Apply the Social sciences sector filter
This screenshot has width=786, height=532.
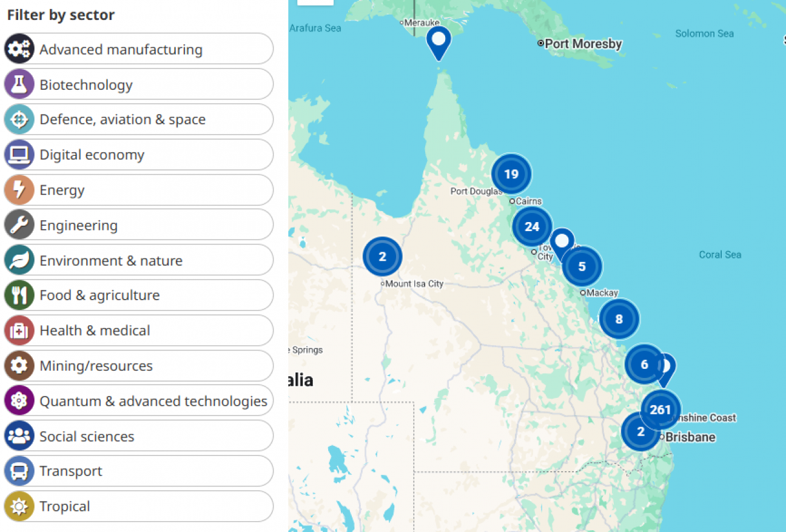139,436
